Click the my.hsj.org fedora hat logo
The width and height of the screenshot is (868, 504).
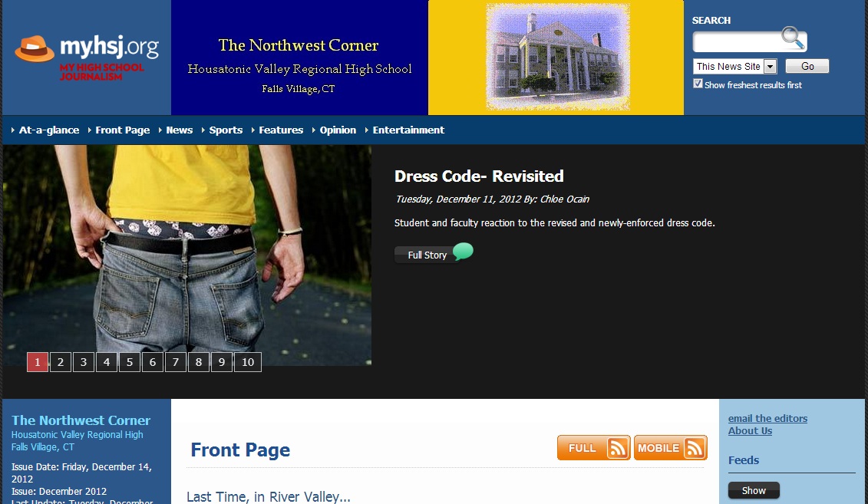(x=35, y=49)
